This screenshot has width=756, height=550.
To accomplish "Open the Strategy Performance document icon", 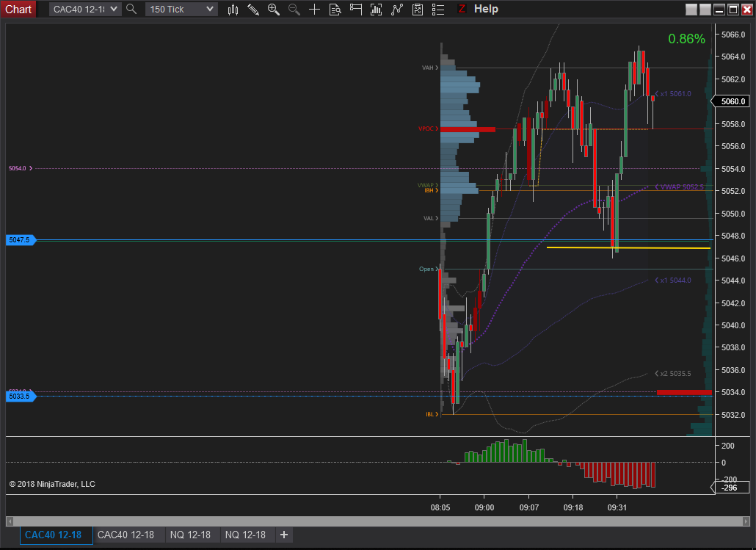I will (418, 9).
